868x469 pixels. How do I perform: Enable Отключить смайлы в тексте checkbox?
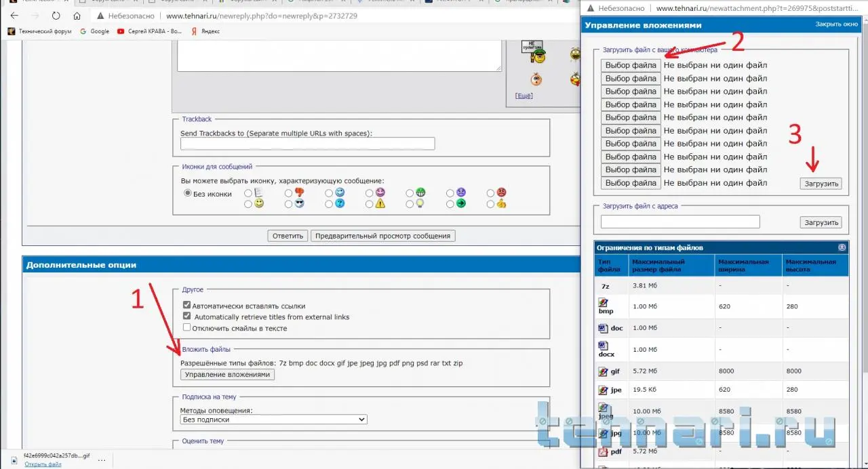click(x=187, y=327)
